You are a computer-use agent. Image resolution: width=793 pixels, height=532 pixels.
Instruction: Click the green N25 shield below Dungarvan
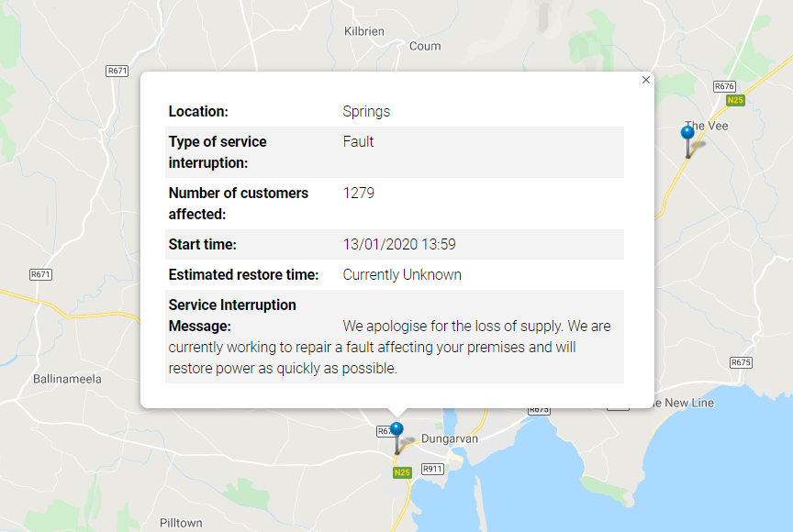(401, 472)
